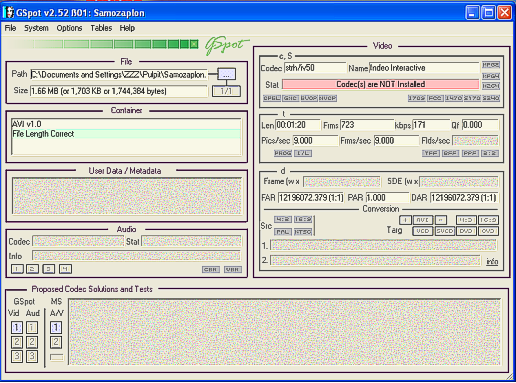Viewport: 516px width, 383px height.
Task: Click the kbps field '171'
Action: pos(430,125)
